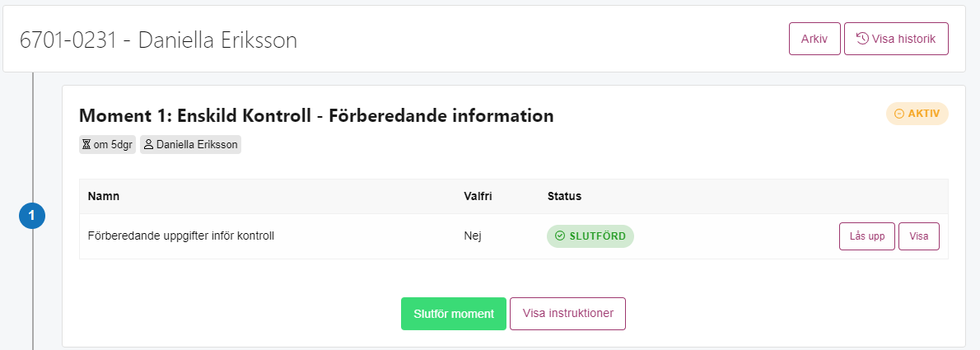
Task: Click the hourglass deadline icon
Action: (86, 144)
